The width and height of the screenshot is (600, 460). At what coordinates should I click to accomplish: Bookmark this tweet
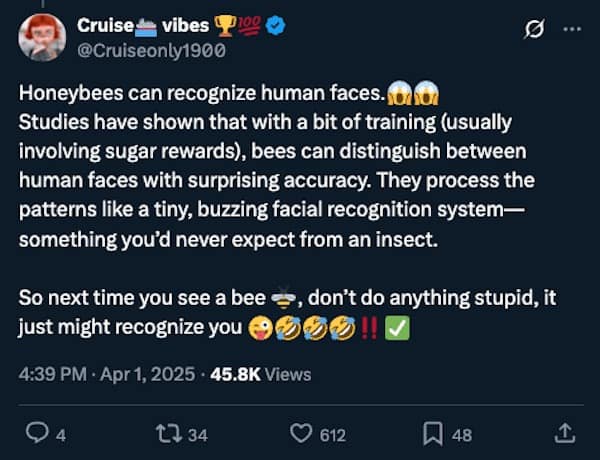coord(434,434)
